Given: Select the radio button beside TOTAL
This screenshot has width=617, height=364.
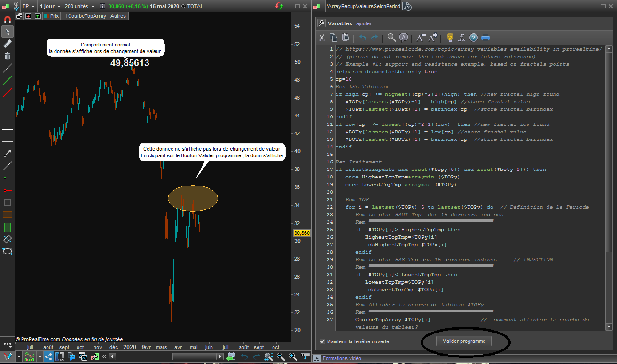Looking at the screenshot, I should (x=183, y=7).
